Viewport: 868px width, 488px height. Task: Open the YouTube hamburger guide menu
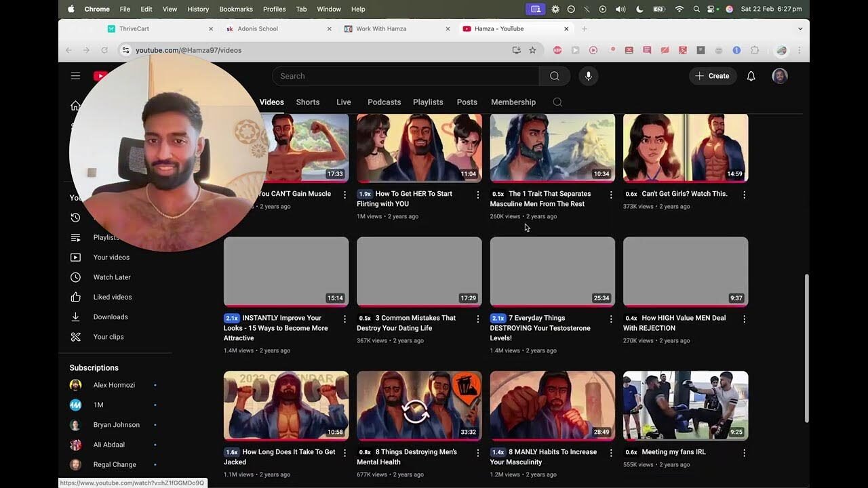coord(75,76)
